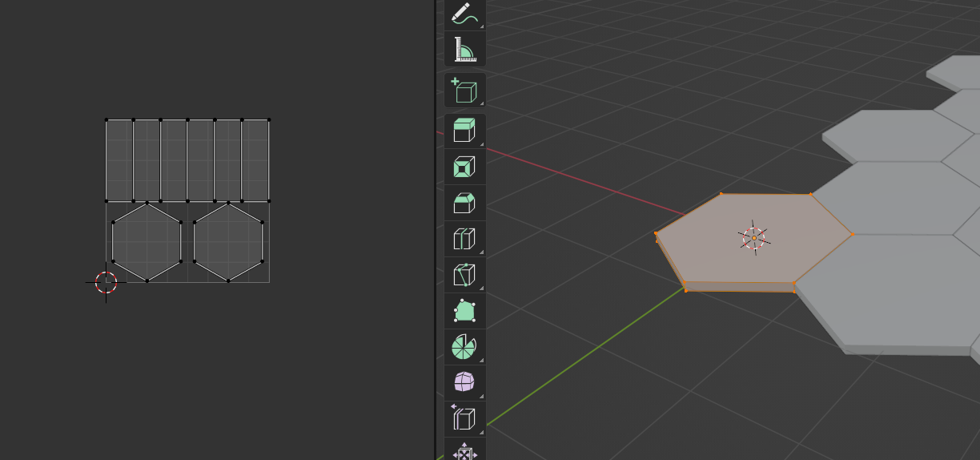Select the Annotate pencil tool

click(464, 14)
